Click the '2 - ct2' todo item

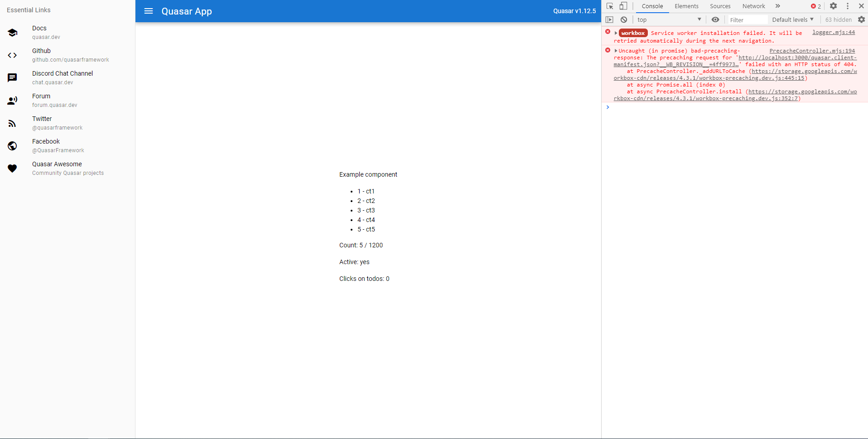366,201
